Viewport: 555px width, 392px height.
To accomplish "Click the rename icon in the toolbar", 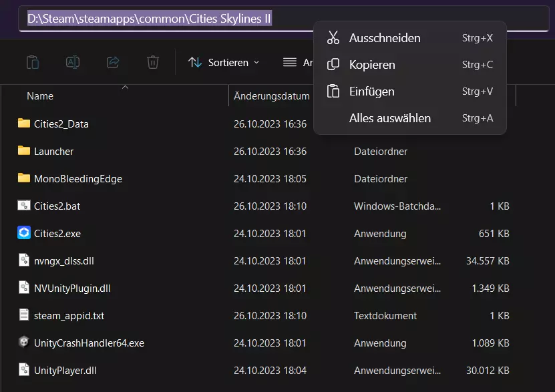I will [73, 62].
